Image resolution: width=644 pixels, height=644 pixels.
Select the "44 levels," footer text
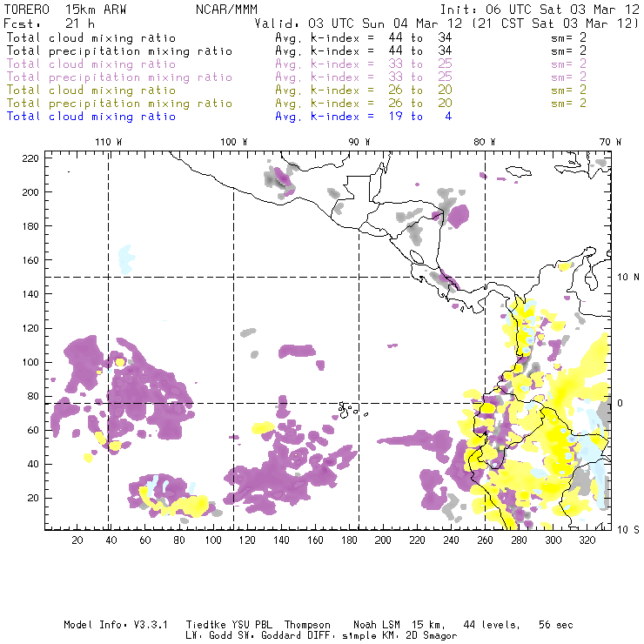pos(492,625)
